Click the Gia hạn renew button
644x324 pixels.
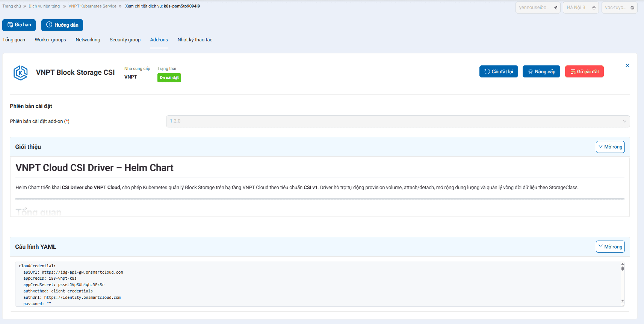(x=19, y=25)
